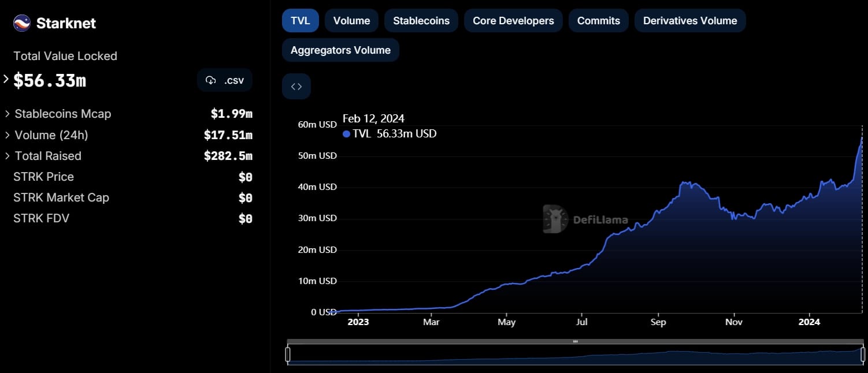Click the Starknet logo icon

(22, 23)
